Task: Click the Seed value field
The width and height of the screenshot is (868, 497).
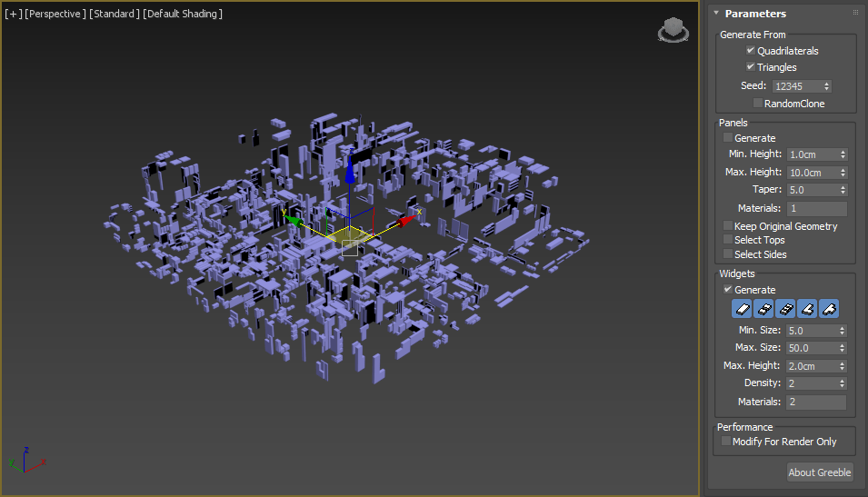Action: (798, 86)
